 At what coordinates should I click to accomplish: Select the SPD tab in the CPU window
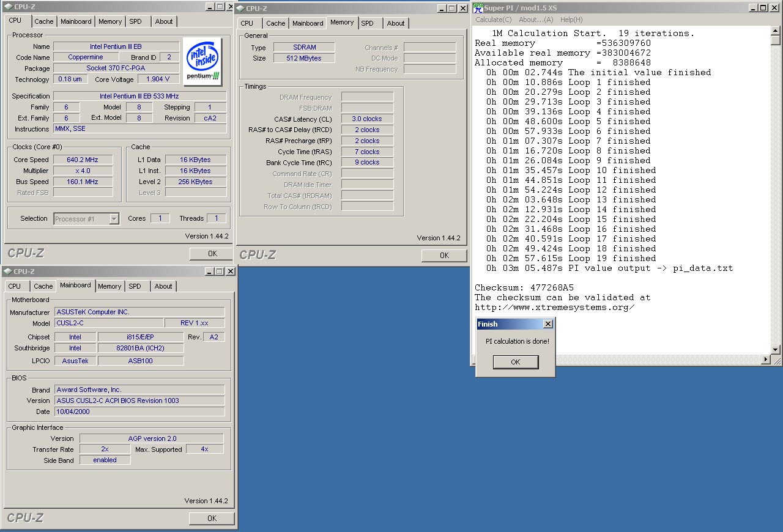coord(135,21)
